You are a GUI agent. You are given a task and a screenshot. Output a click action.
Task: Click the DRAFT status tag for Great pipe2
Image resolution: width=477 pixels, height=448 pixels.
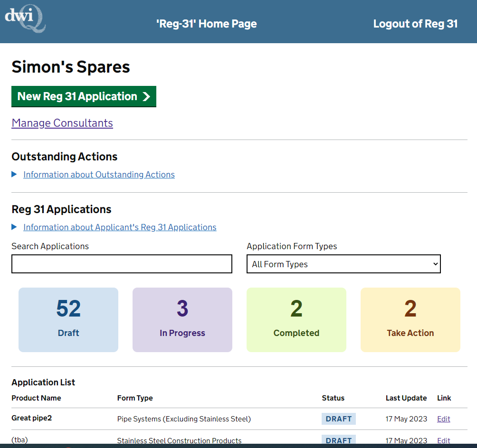[338, 419]
